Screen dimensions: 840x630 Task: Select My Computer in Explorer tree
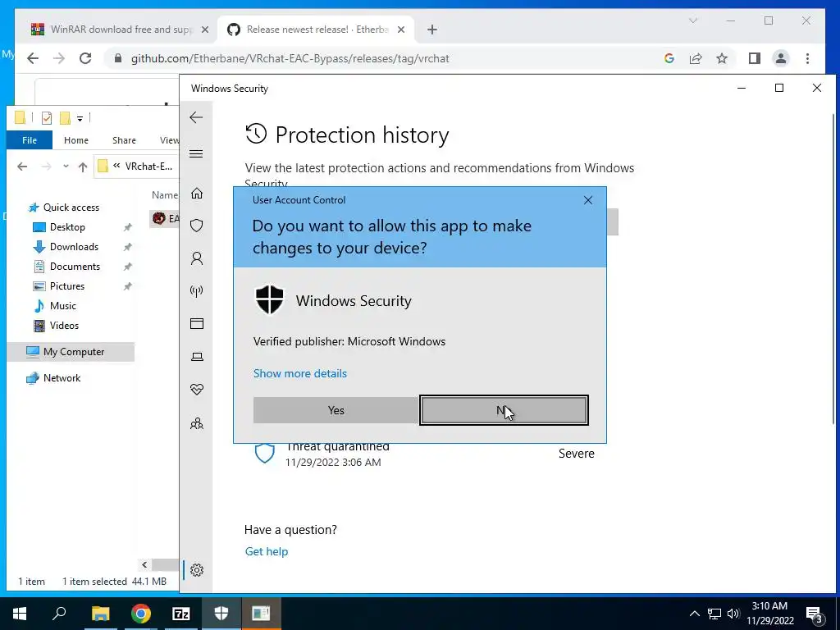(x=71, y=352)
